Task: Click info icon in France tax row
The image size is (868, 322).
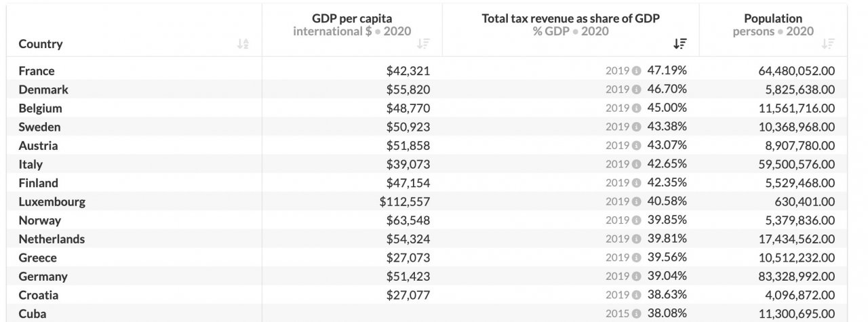Action: click(x=637, y=71)
